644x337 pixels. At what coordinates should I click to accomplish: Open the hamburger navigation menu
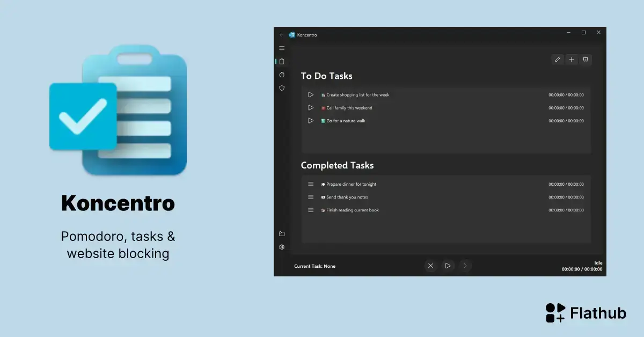[x=282, y=48]
